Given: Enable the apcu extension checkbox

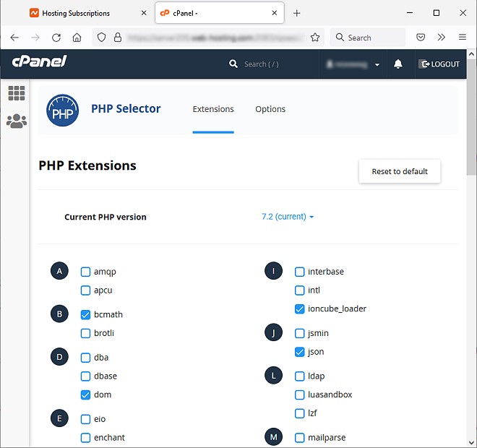Looking at the screenshot, I should 85,290.
